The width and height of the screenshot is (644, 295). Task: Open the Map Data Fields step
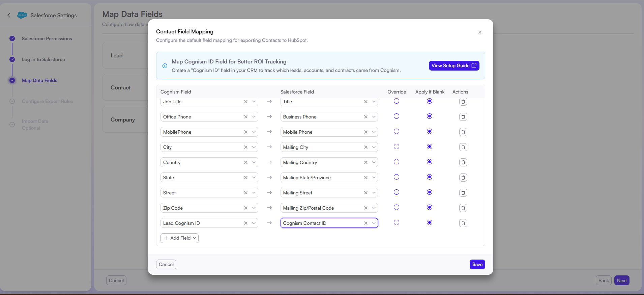(x=39, y=80)
